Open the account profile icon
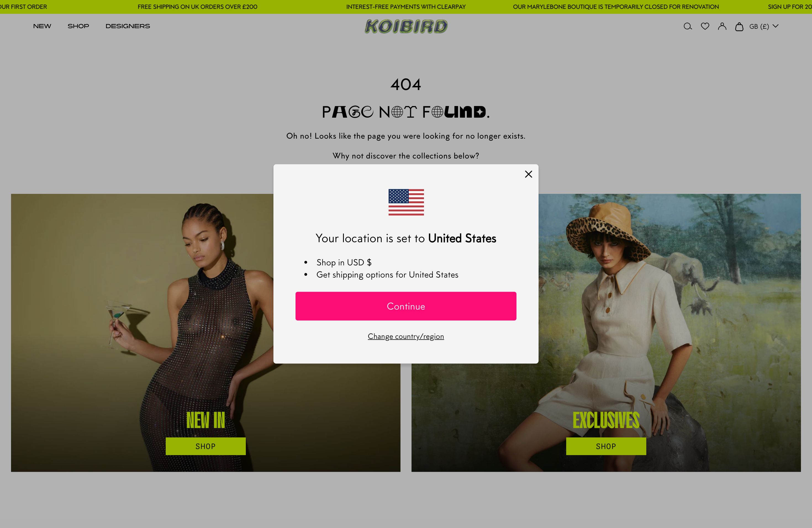Viewport: 812px width, 528px height. point(722,26)
